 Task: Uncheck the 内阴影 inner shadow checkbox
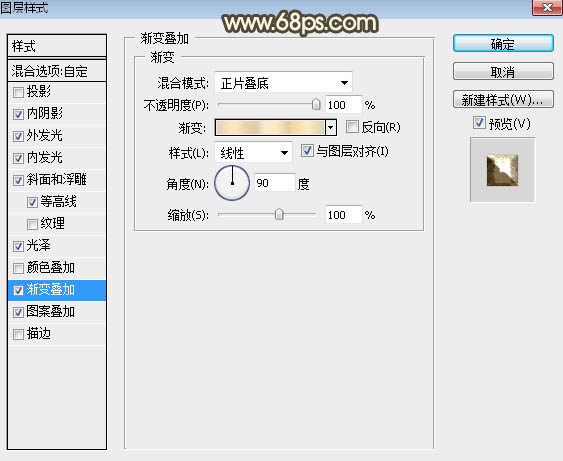click(18, 115)
